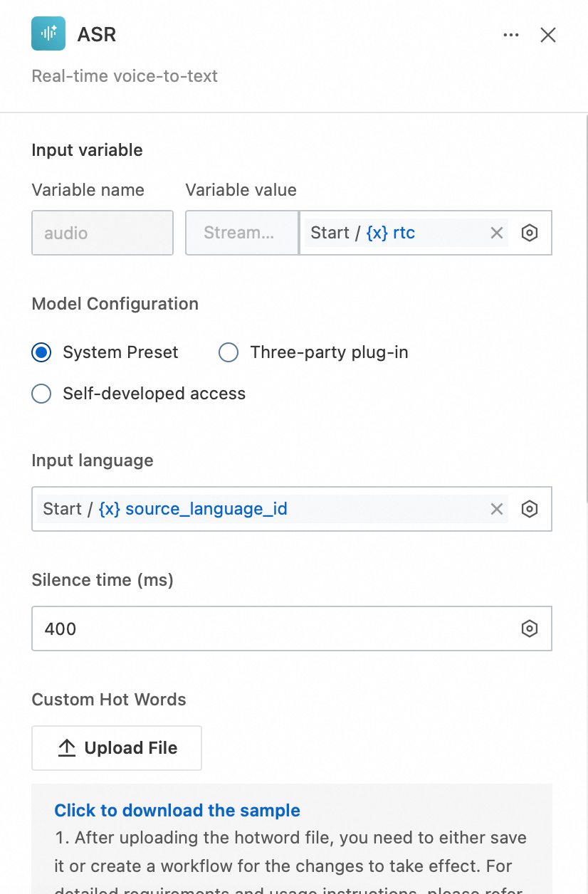Click hexagon settings icon beside rtc variable

[x=529, y=233]
